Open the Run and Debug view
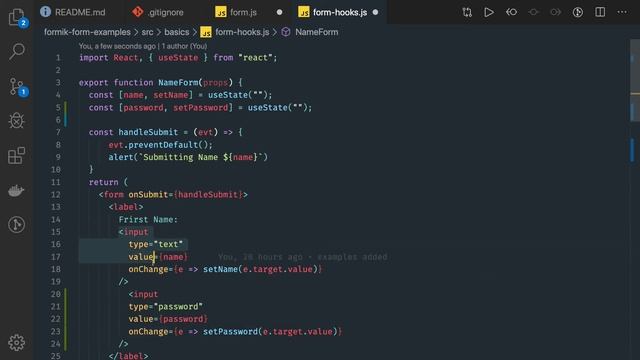The width and height of the screenshot is (640, 360). point(17,121)
